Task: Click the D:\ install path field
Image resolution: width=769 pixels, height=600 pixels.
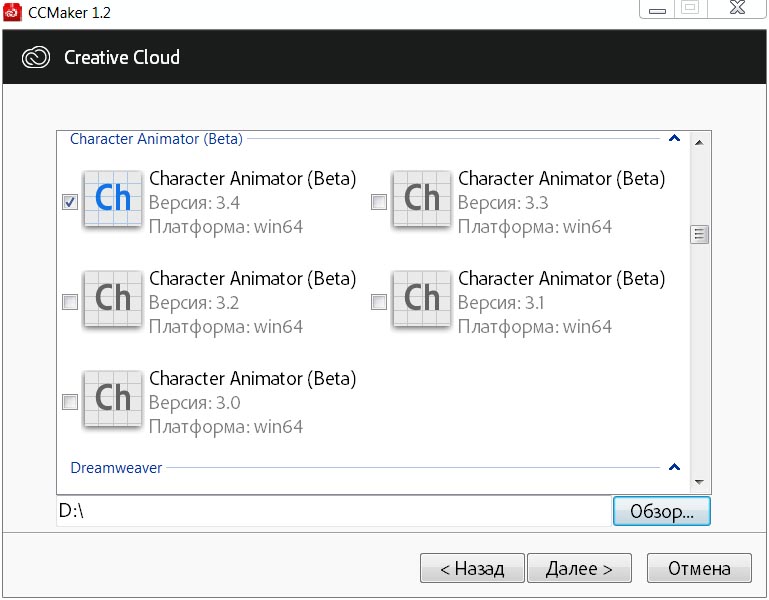Action: click(334, 511)
